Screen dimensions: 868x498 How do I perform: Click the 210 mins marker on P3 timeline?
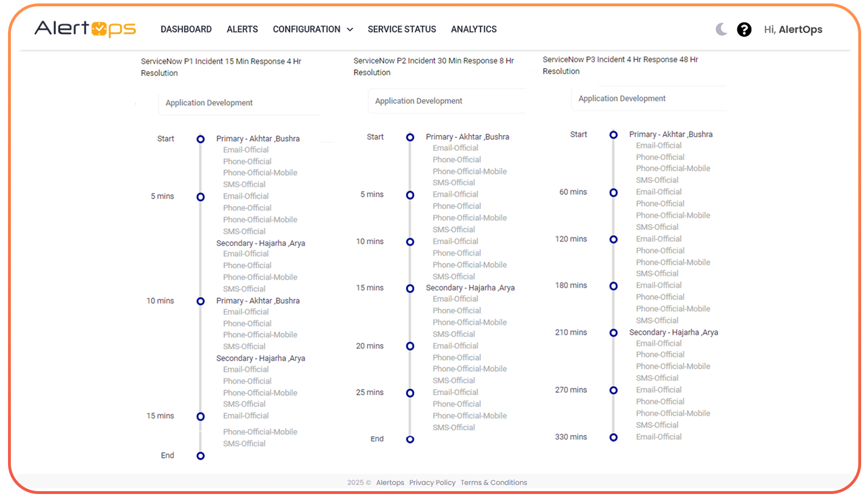pos(614,332)
